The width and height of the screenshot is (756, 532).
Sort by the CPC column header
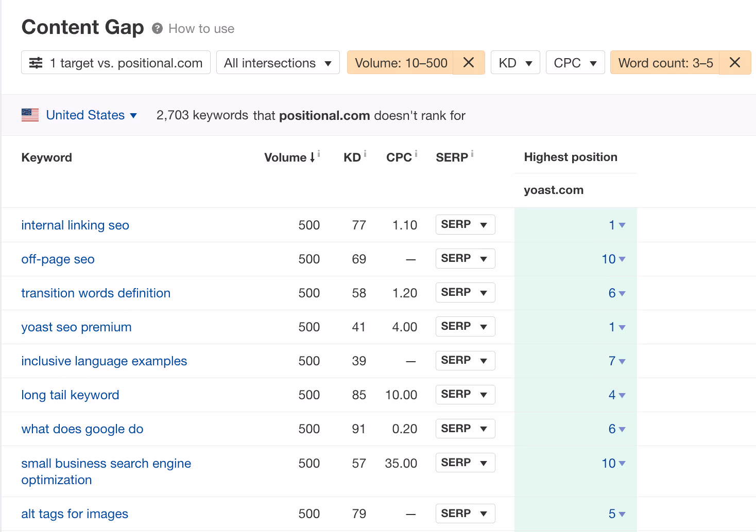399,157
